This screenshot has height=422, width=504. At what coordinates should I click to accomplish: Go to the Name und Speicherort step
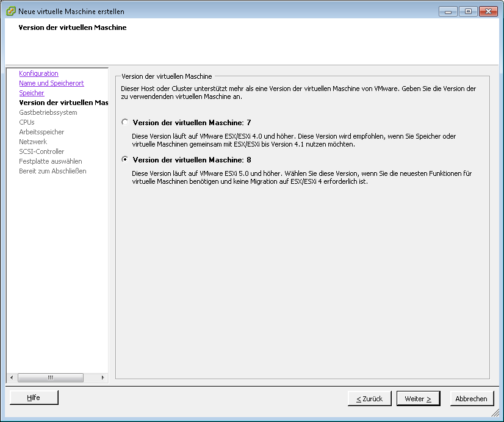click(51, 83)
